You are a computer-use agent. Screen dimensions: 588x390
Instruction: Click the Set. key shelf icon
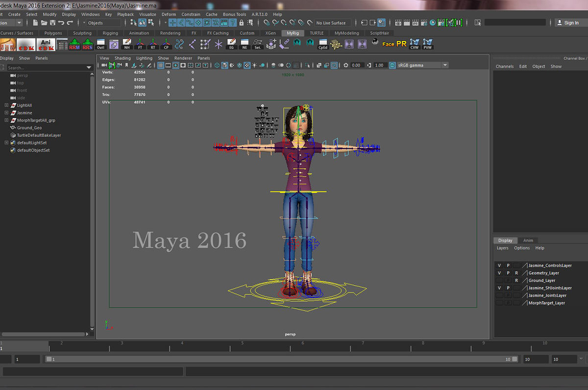coord(257,45)
